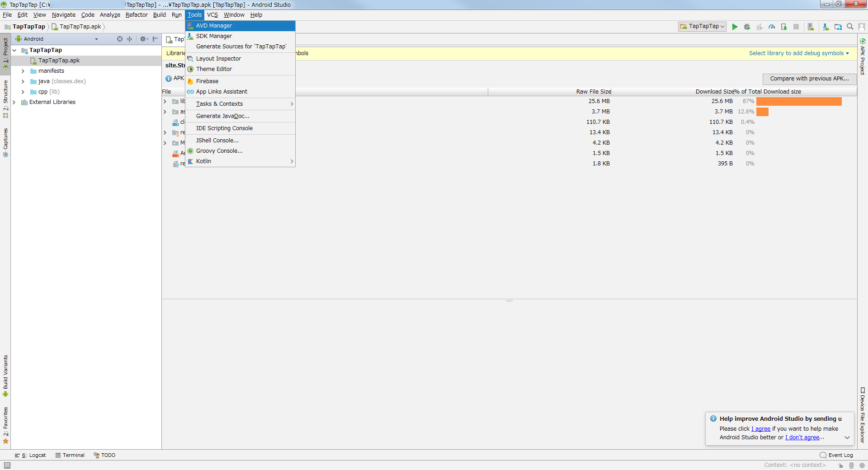Open Select library to add debug symbols dropdown

(x=799, y=53)
